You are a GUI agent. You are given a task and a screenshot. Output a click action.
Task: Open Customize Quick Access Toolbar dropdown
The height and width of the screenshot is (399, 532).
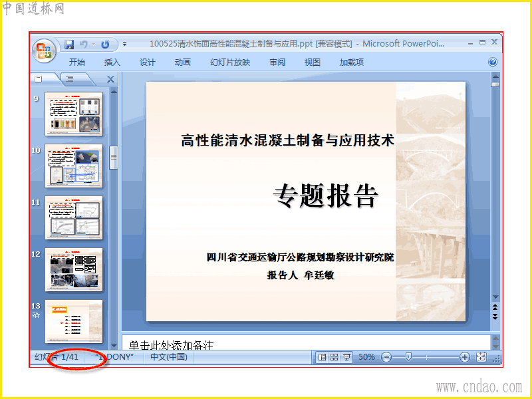(124, 44)
